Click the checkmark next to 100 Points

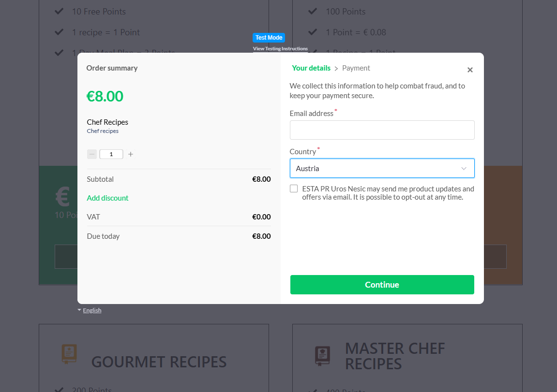[312, 11]
